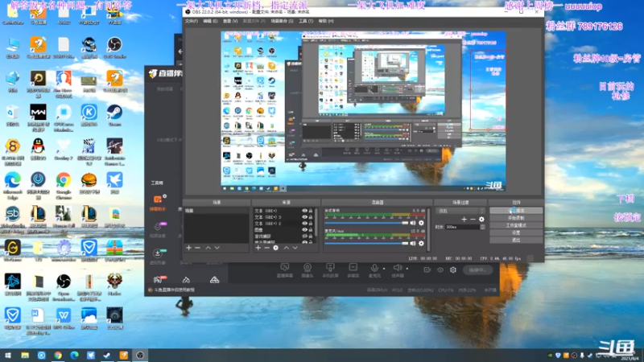Open the 编辑(E) menu in OBS
Viewport: 644px width, 362px height.
[x=210, y=21]
